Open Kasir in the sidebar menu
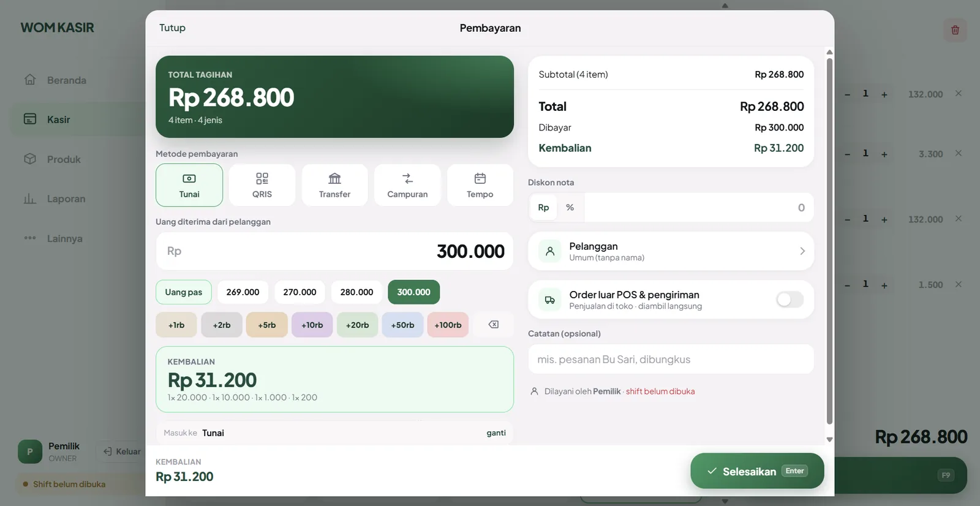 [77, 119]
